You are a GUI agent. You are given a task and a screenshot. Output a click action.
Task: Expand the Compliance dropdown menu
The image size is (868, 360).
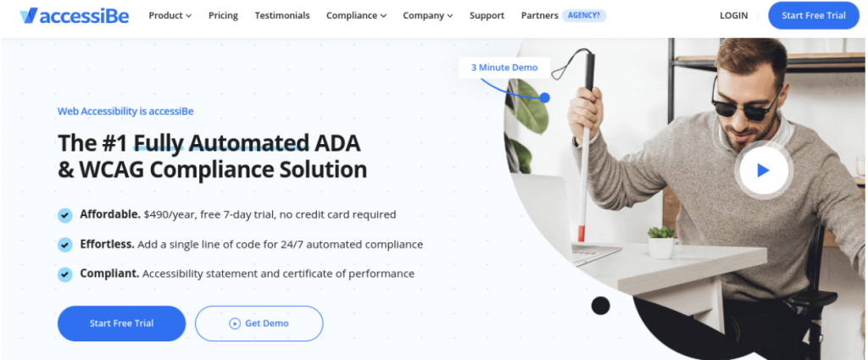(357, 15)
